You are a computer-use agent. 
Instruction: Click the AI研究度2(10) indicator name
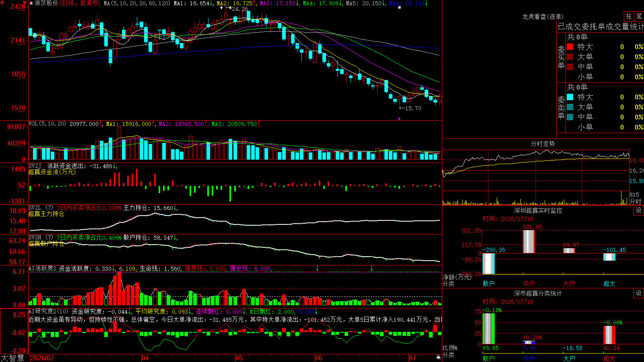click(48, 311)
